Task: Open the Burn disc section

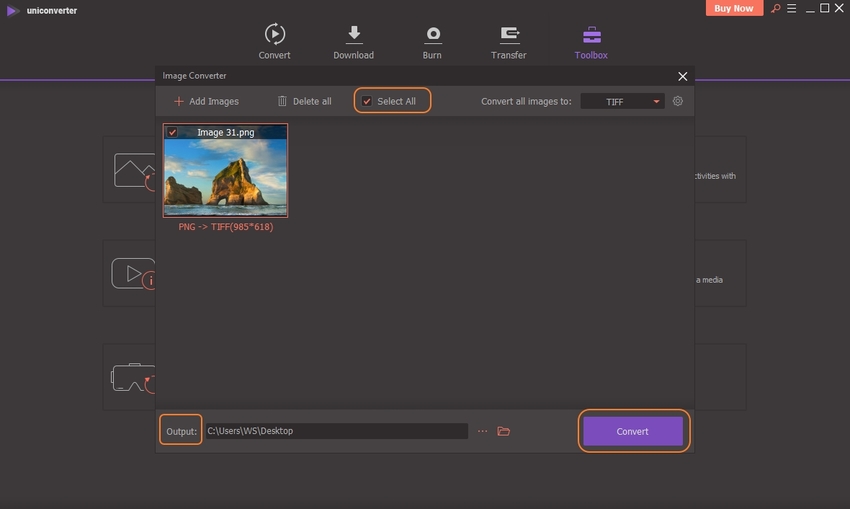Action: point(432,35)
